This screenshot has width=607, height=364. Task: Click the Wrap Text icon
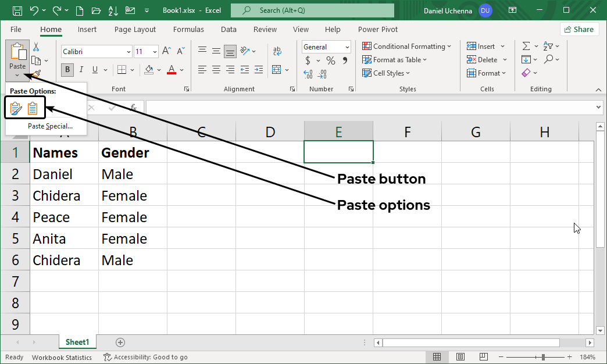[x=276, y=51]
